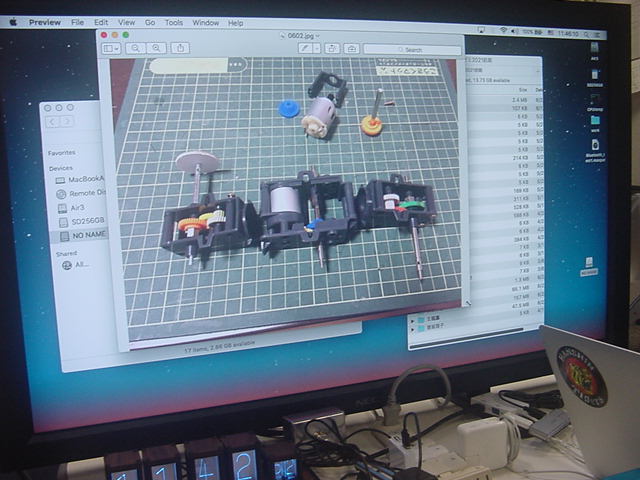Open the View menu

click(127, 23)
